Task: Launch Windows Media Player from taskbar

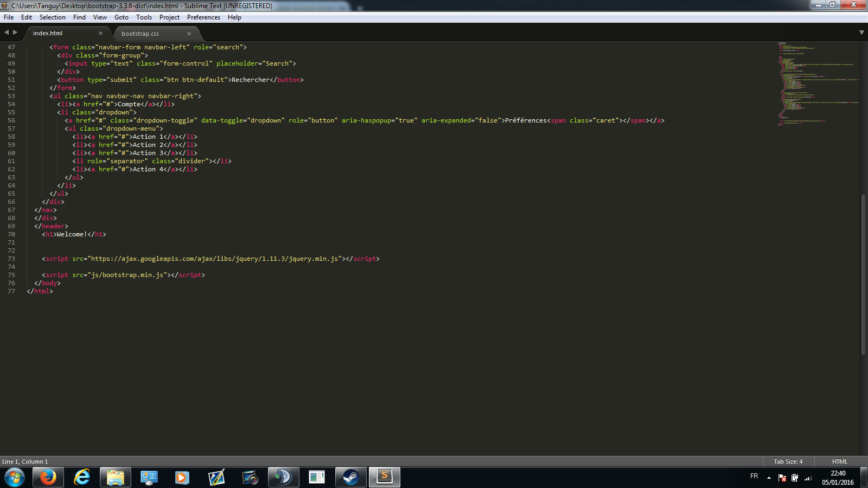Action: [x=182, y=477]
